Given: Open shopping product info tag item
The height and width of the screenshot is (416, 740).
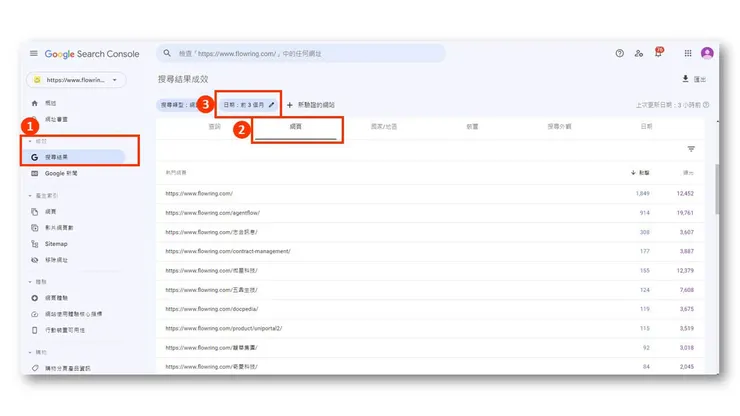Looking at the screenshot, I should [x=60, y=368].
